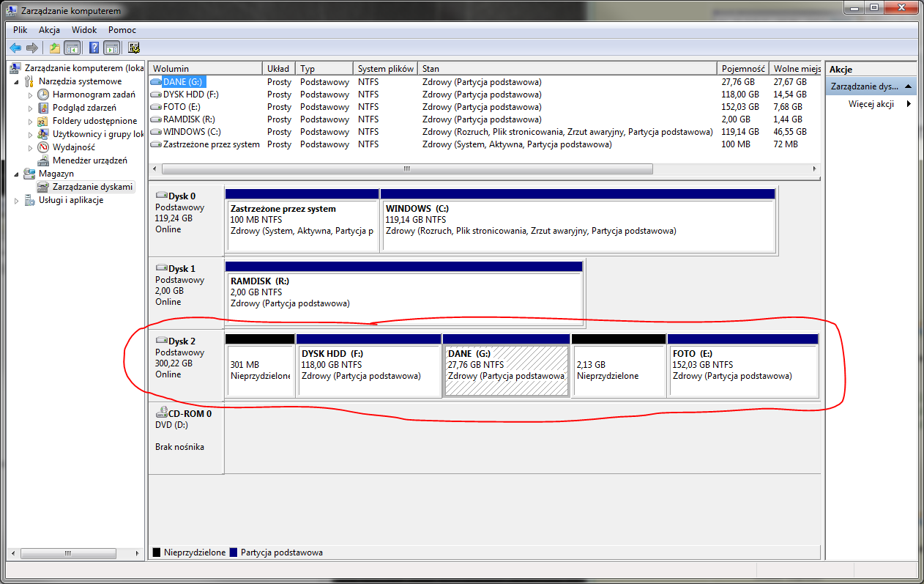Click volume list horizontal scrollbar thumb
Image resolution: width=924 pixels, height=584 pixels.
[406, 169]
